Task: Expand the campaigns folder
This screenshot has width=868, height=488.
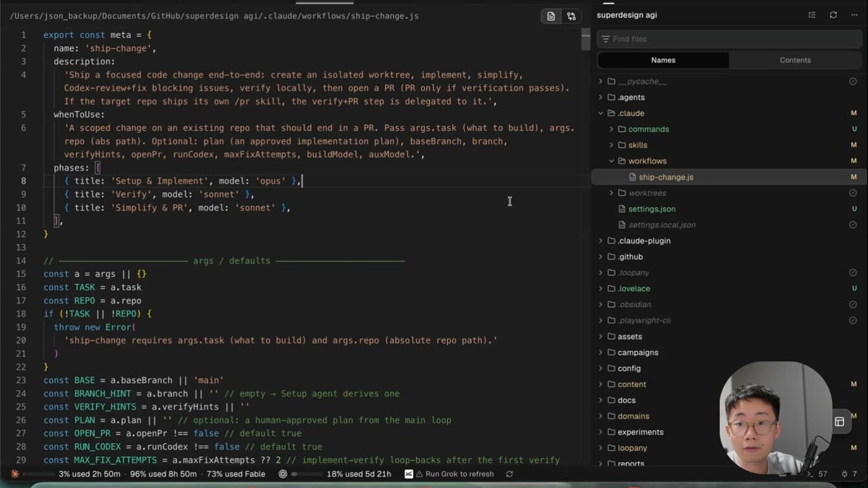Action: [x=600, y=352]
